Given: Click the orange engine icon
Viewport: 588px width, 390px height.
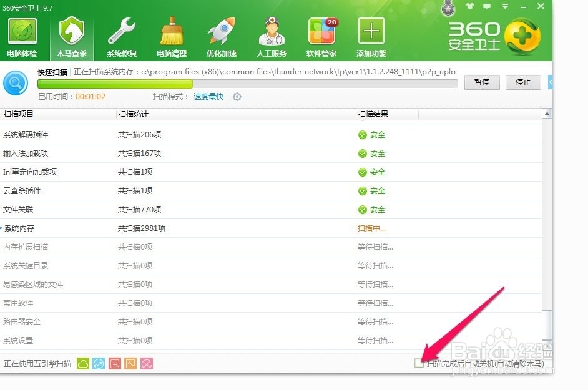Looking at the screenshot, I should 130,363.
